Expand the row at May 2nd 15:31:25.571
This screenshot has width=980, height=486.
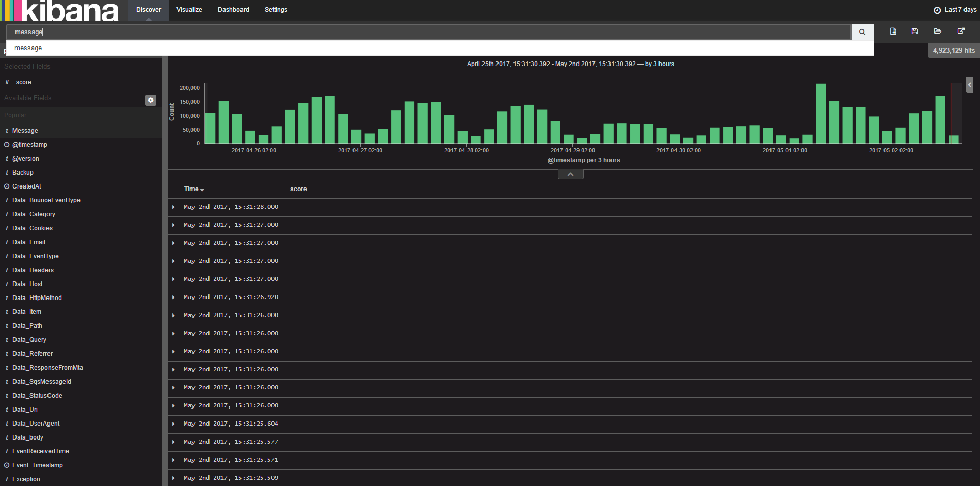pos(173,460)
